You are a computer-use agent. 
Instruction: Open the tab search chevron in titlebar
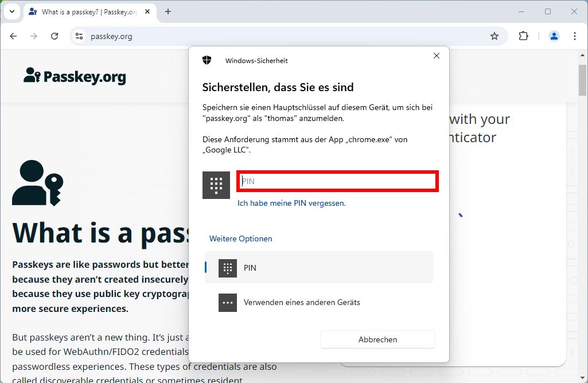[x=12, y=11]
